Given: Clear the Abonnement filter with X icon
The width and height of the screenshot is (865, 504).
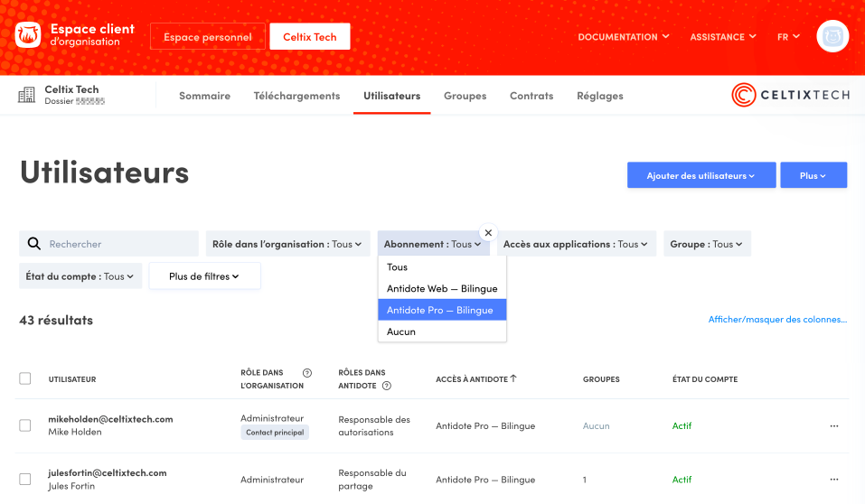Looking at the screenshot, I should (488, 232).
